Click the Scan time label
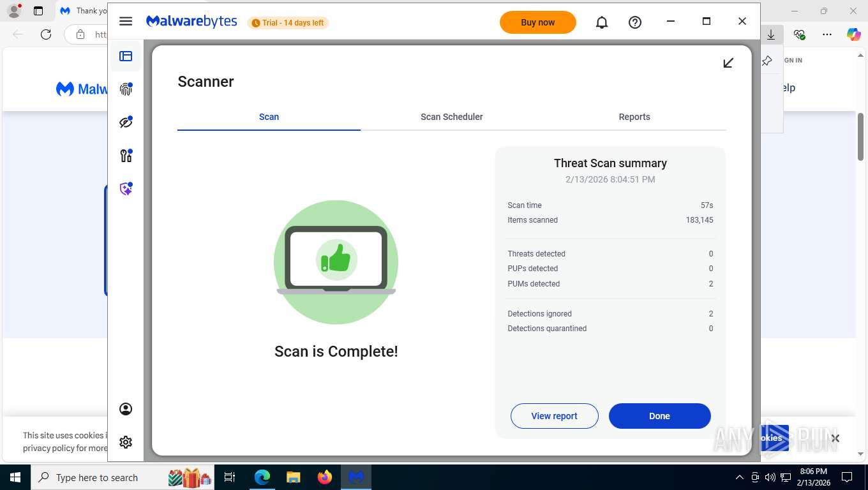This screenshot has height=490, width=868. click(x=525, y=205)
